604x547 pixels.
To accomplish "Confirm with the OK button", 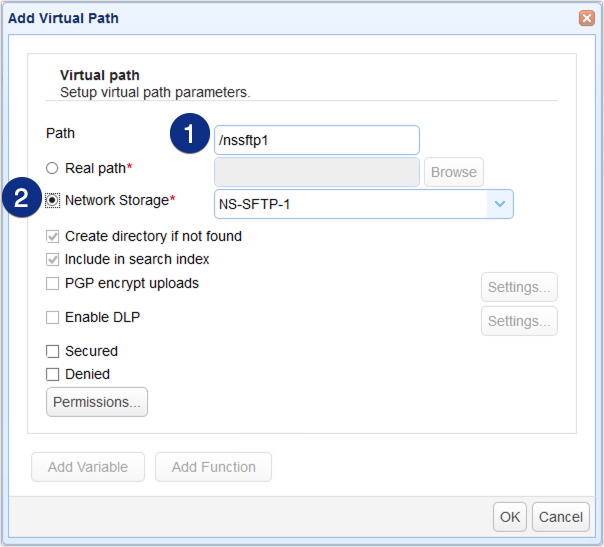I will [510, 516].
